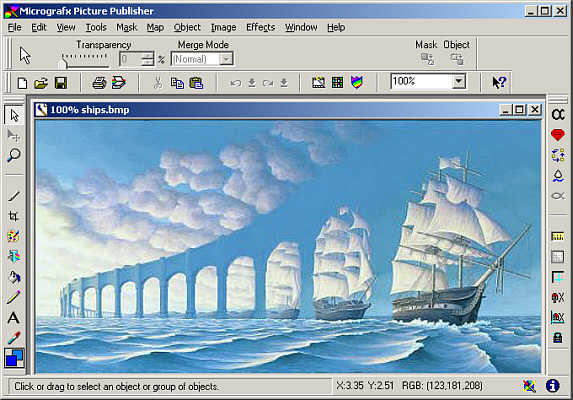Open the Map menu
The image size is (573, 400).
pos(155,27)
